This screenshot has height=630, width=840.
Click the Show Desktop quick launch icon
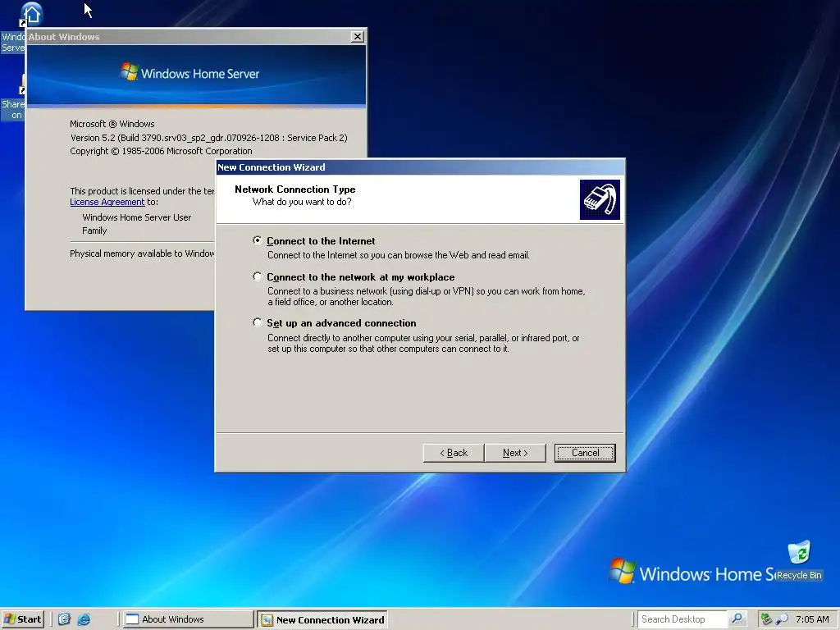64,619
